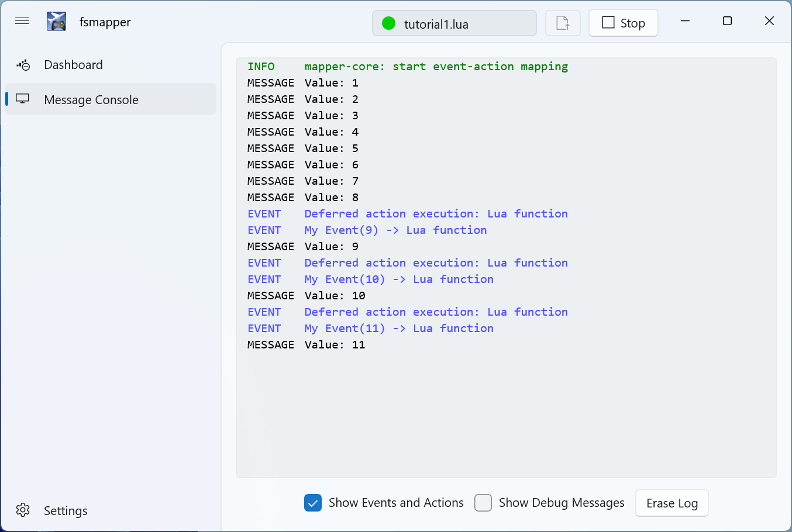Click the 'MESSAGE Value: 11' log line
Image resolution: width=792 pixels, height=532 pixels.
click(307, 345)
